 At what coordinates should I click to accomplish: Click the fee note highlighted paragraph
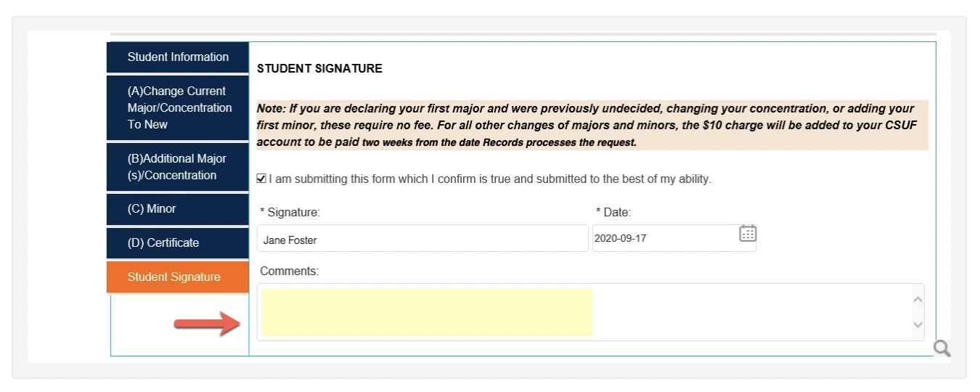coord(592,126)
